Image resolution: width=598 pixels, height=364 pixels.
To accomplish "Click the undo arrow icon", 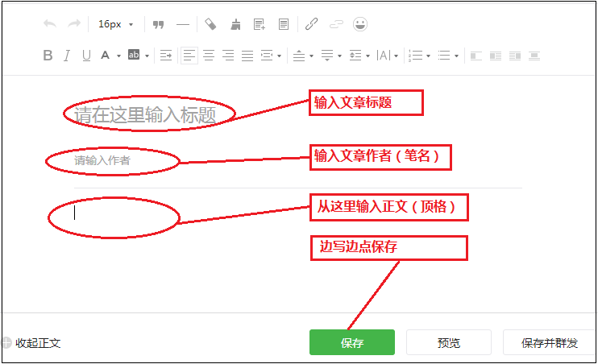I will 50,24.
